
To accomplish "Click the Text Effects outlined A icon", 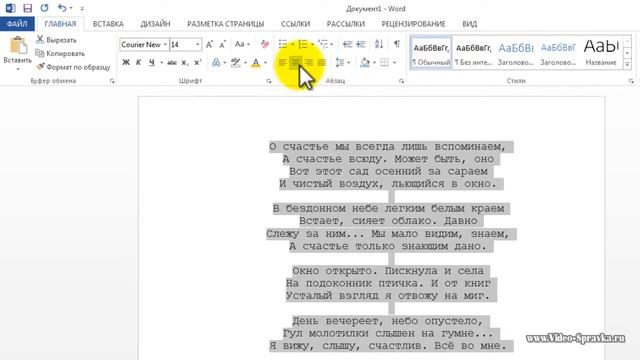I will (x=216, y=62).
